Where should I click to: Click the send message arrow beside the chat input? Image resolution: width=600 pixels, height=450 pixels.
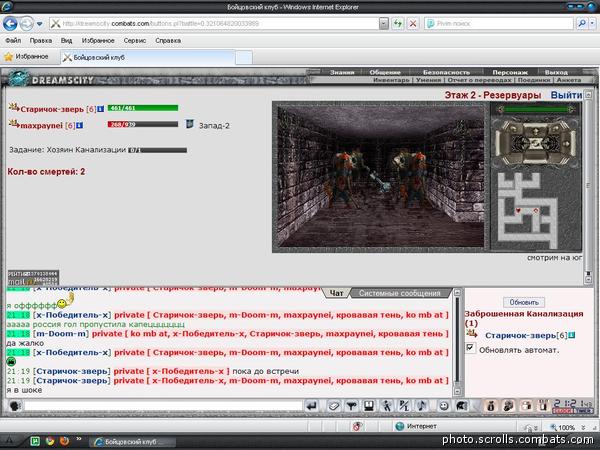312,406
